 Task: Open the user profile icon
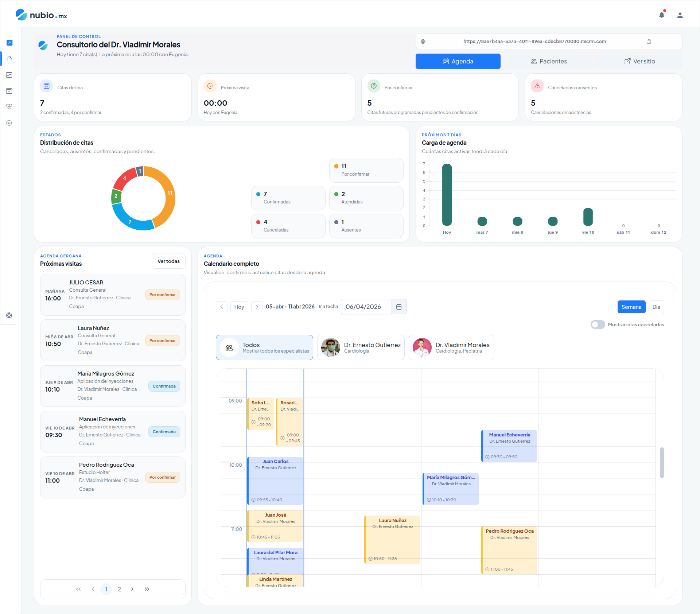(x=680, y=15)
